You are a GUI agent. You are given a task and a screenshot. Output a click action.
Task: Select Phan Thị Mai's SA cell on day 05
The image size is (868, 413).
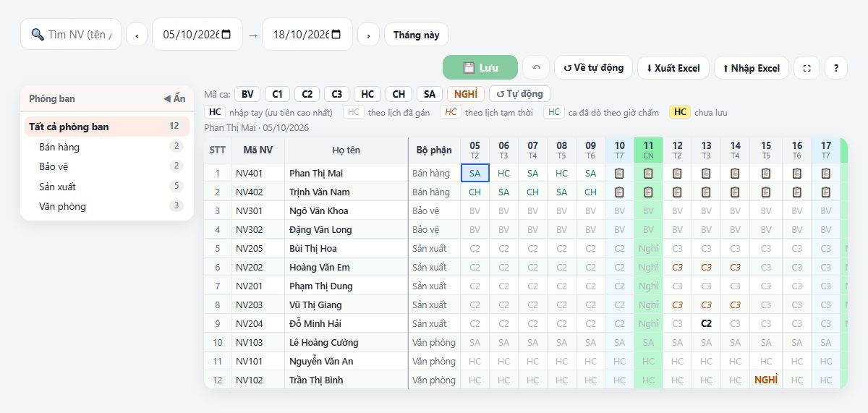(475, 174)
